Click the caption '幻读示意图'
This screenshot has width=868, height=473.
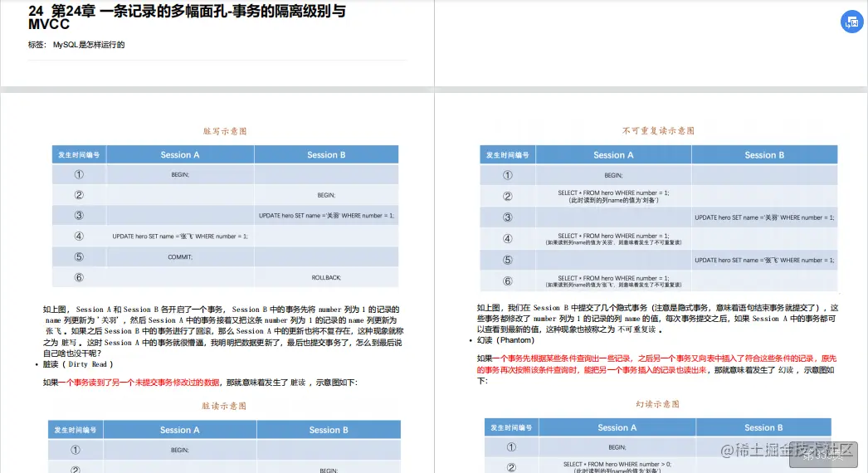658,404
